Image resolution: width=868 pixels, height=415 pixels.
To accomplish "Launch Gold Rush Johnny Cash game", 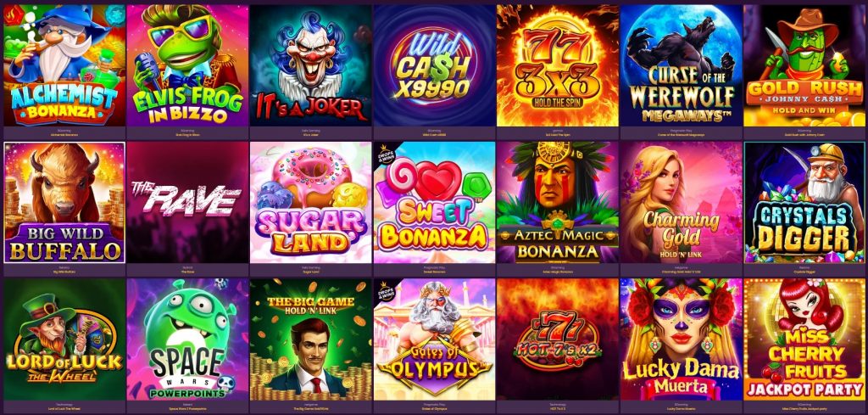I will coord(805,65).
